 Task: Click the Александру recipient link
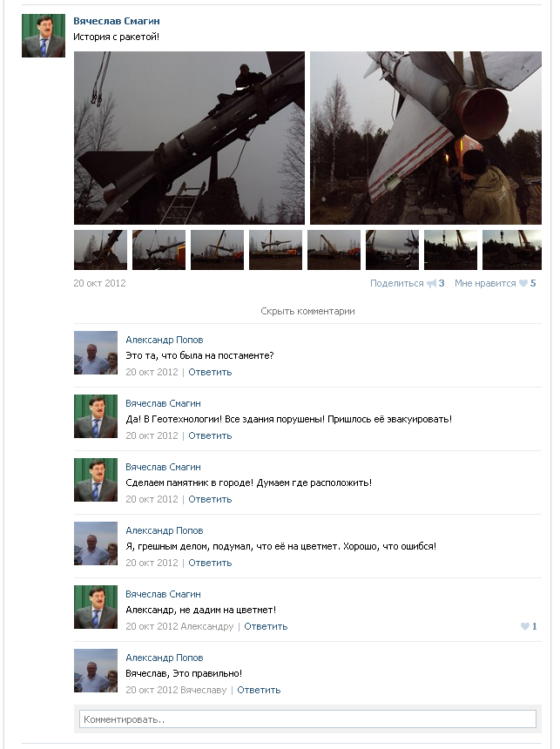tap(207, 626)
